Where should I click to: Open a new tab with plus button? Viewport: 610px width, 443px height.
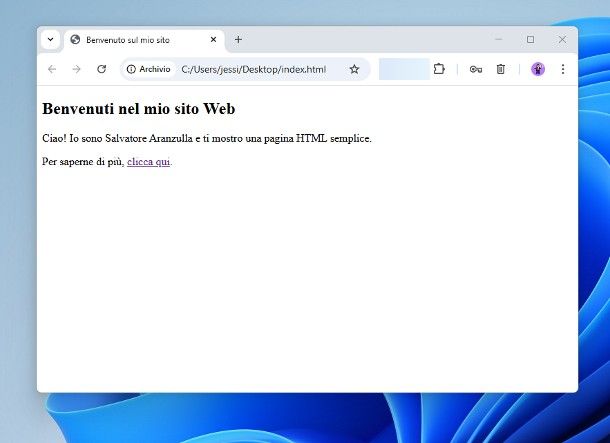point(238,39)
